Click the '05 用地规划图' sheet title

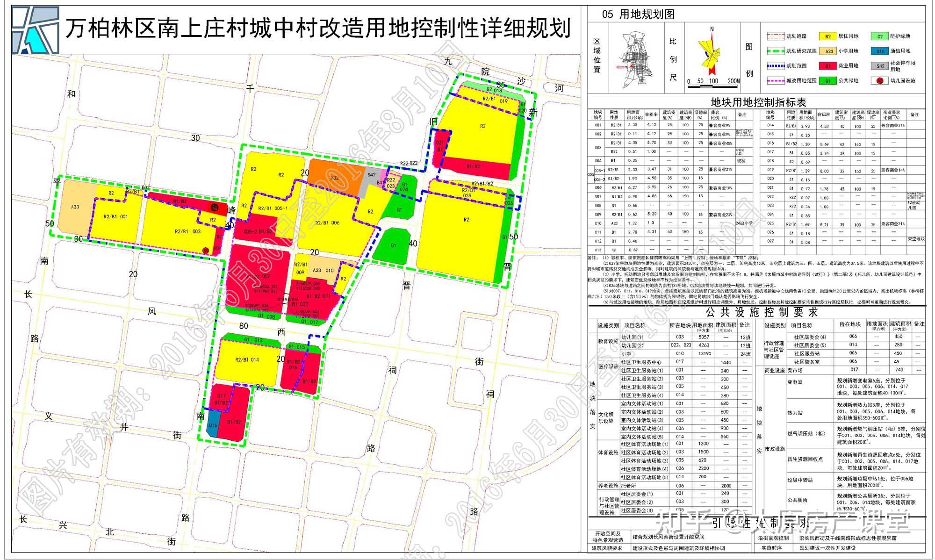(x=638, y=14)
